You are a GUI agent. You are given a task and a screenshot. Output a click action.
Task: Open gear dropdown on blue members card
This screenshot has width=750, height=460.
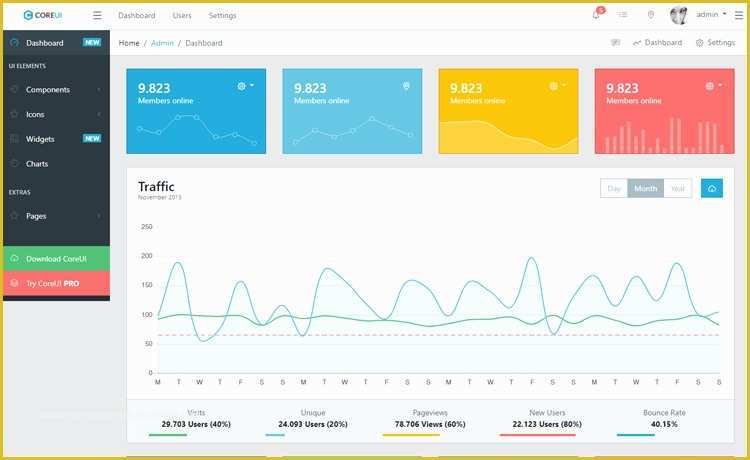(245, 86)
